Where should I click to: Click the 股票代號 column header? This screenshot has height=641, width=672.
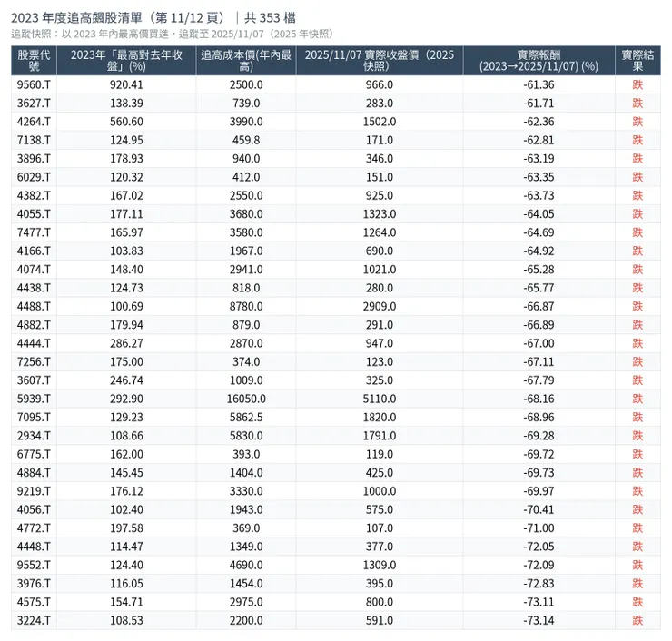pos(34,61)
